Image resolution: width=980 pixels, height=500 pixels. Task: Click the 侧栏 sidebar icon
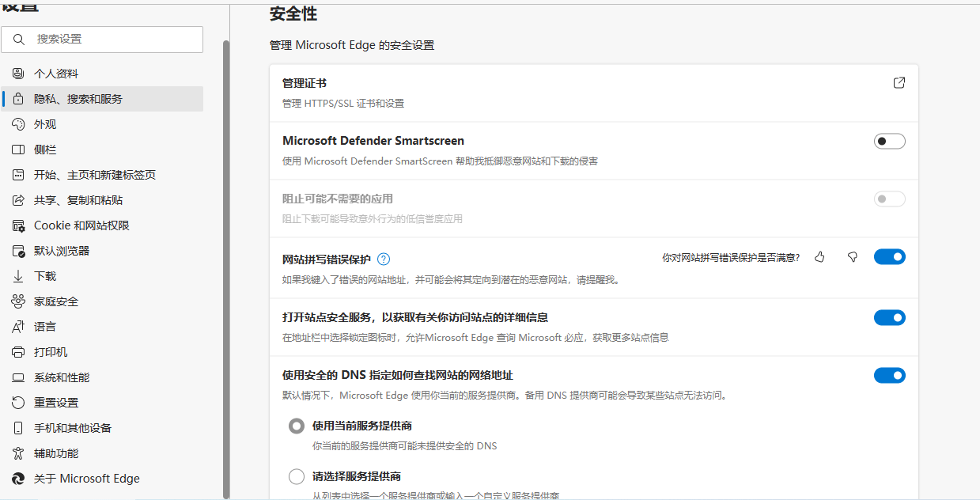click(x=18, y=150)
